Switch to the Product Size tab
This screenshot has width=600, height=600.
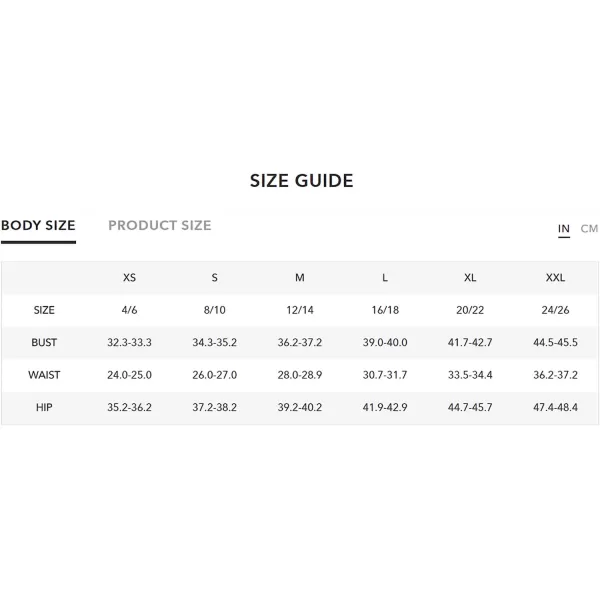(x=160, y=225)
